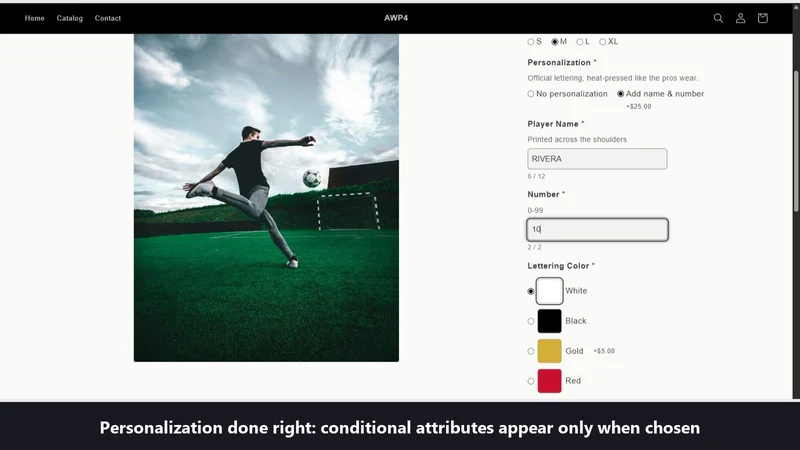Click the Number field label

coord(546,194)
